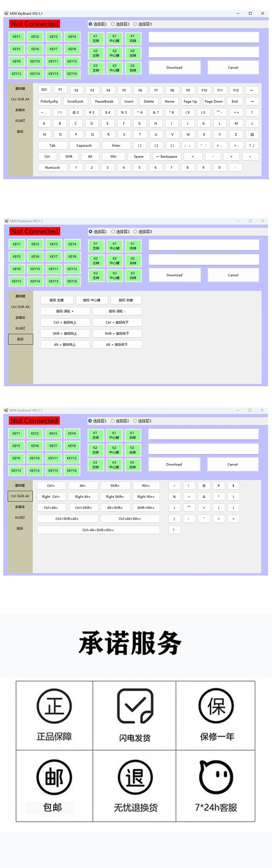This screenshot has height=868, width=272.
Task: Click the Page Down key button
Action: coord(214,101)
